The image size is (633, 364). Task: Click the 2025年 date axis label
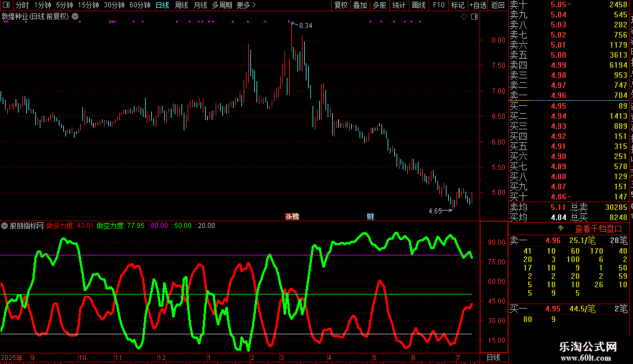tap(12, 357)
